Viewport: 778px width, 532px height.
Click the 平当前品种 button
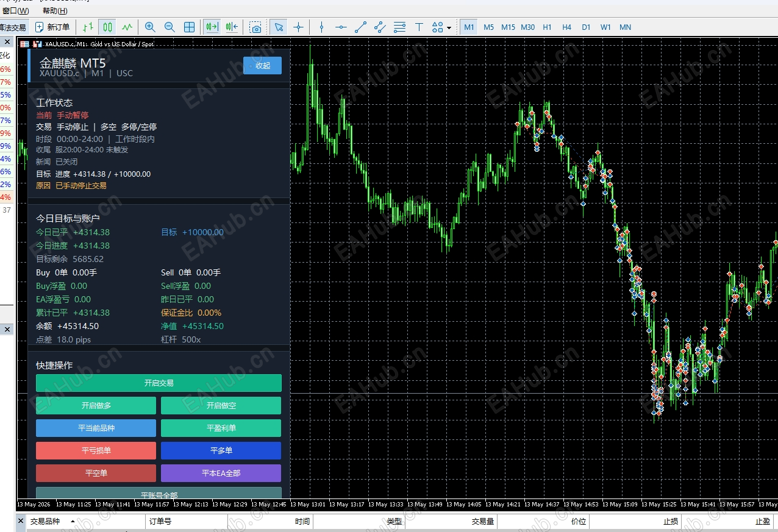(96, 428)
